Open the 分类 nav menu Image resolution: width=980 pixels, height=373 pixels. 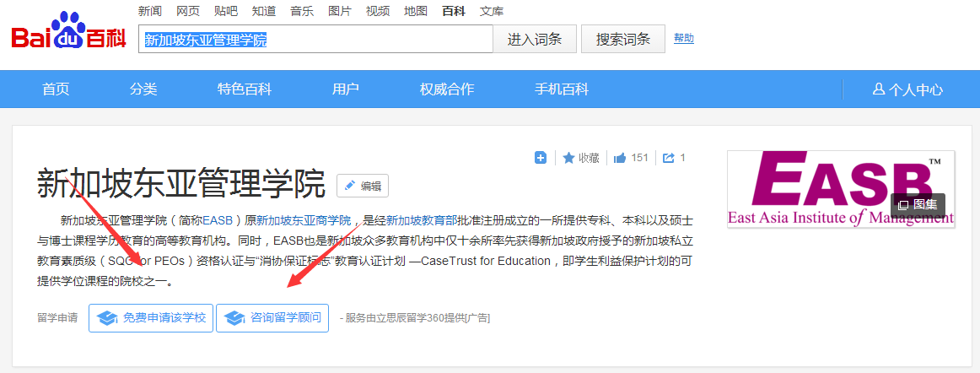tap(143, 89)
